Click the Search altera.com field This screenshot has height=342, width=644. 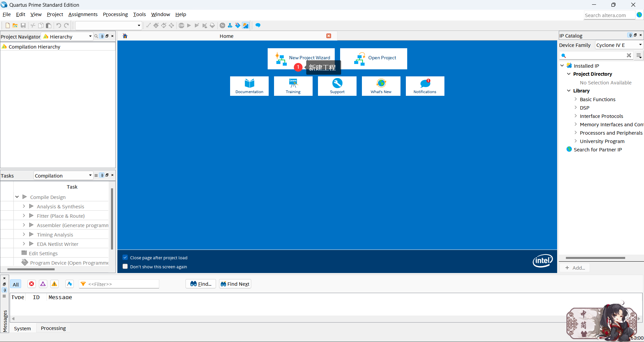click(609, 15)
